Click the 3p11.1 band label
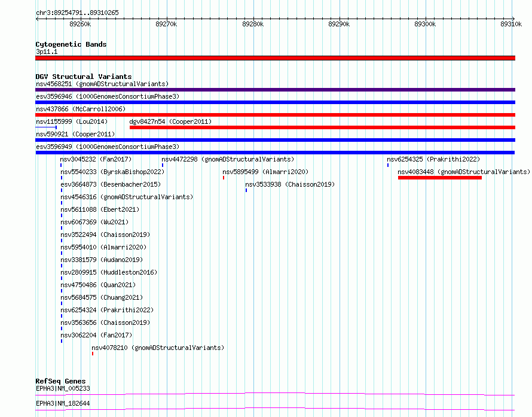 pos(47,51)
